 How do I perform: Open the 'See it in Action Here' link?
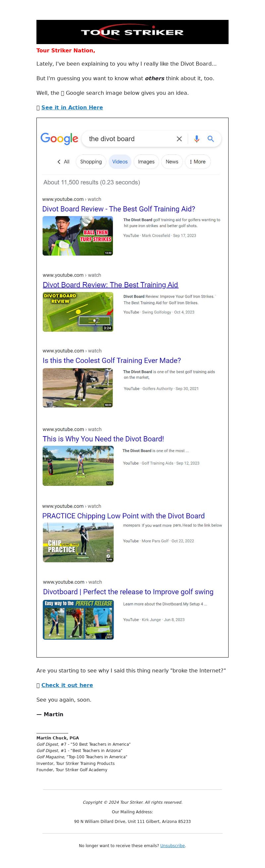[x=72, y=107]
